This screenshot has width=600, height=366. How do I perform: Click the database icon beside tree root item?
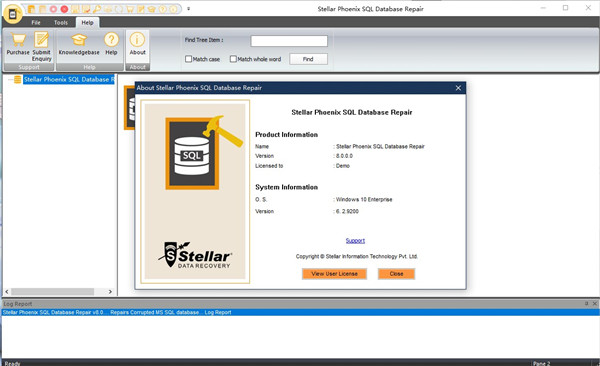pyautogui.click(x=18, y=79)
